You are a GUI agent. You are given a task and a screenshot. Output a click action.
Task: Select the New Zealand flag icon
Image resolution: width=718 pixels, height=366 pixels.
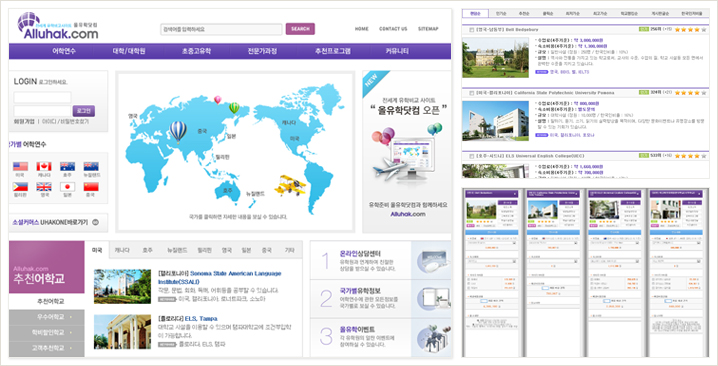[91, 166]
